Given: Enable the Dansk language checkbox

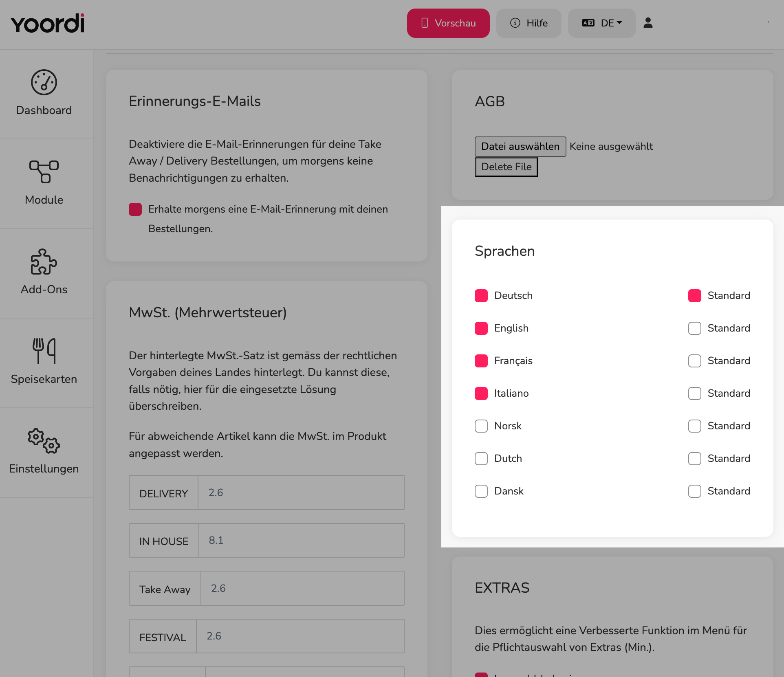Looking at the screenshot, I should (x=481, y=491).
